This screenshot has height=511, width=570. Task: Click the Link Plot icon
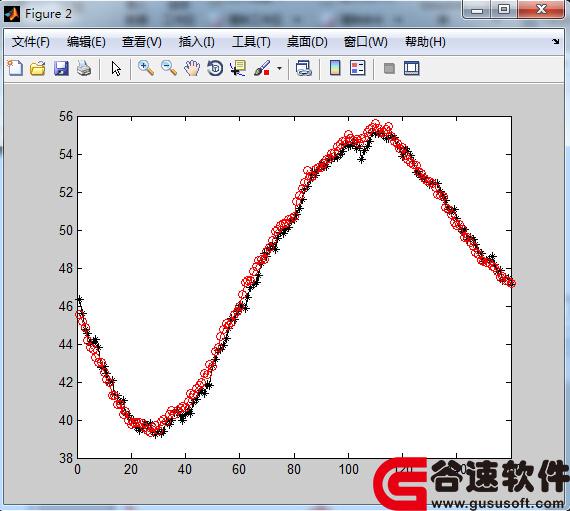tap(304, 68)
